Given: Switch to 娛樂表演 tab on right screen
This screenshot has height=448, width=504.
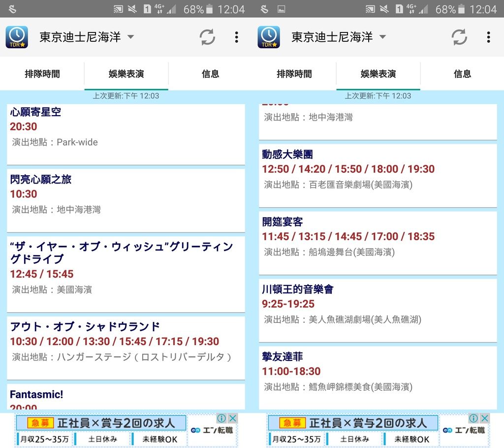Looking at the screenshot, I should [378, 74].
